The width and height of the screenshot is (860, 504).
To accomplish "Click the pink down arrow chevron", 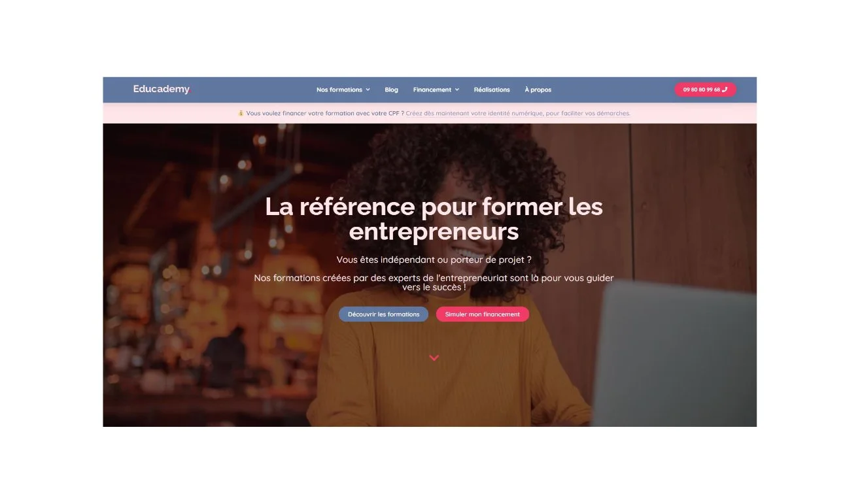I will pos(434,358).
